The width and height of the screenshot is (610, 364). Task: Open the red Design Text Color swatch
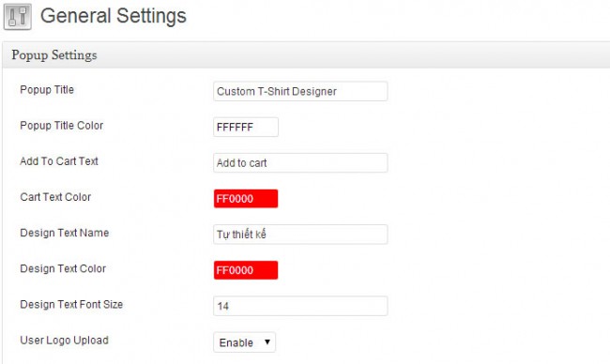[x=246, y=270]
